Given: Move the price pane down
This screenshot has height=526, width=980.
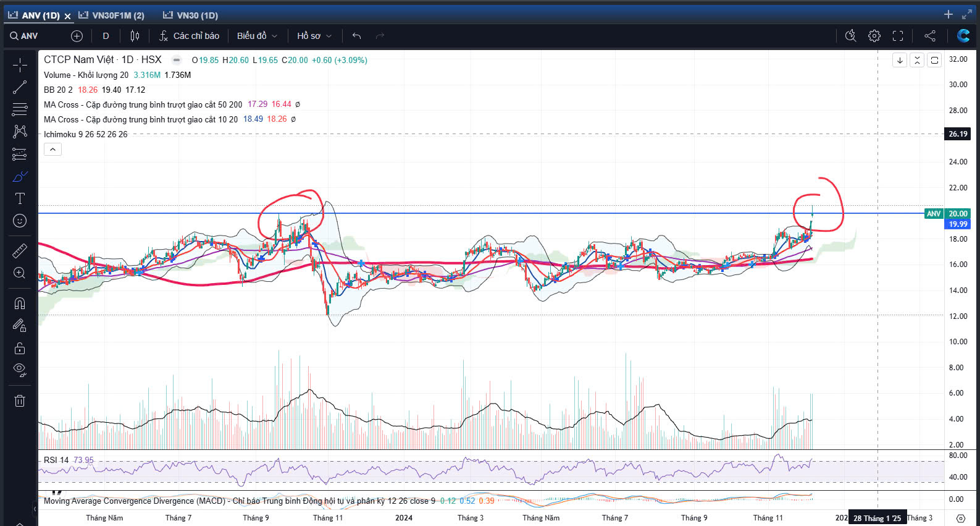Looking at the screenshot, I should pyautogui.click(x=900, y=60).
